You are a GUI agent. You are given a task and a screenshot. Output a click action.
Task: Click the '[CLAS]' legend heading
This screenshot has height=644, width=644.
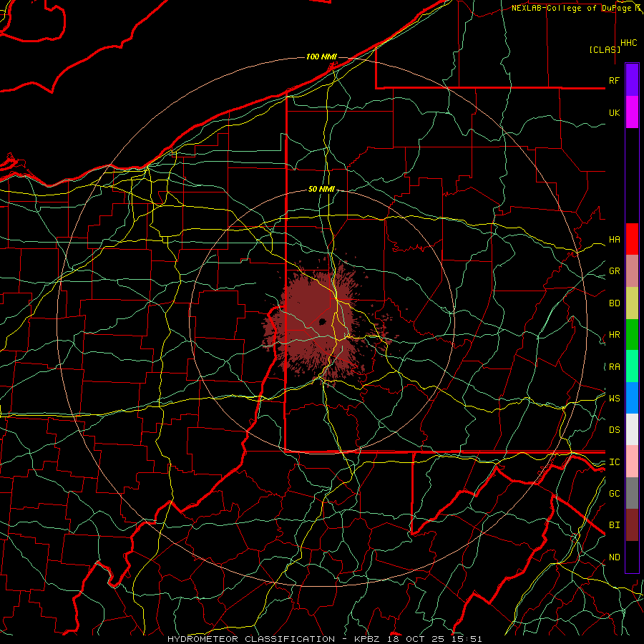point(605,49)
